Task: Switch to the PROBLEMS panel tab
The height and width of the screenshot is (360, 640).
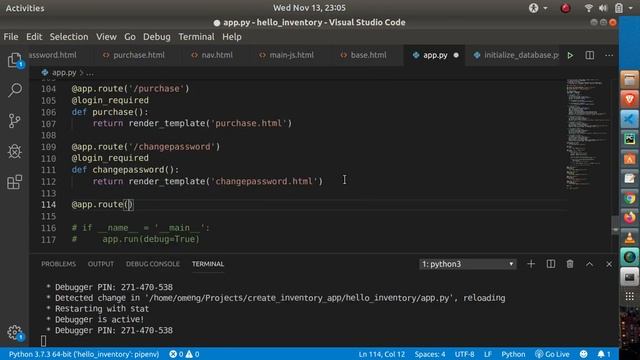Action: (x=58, y=264)
